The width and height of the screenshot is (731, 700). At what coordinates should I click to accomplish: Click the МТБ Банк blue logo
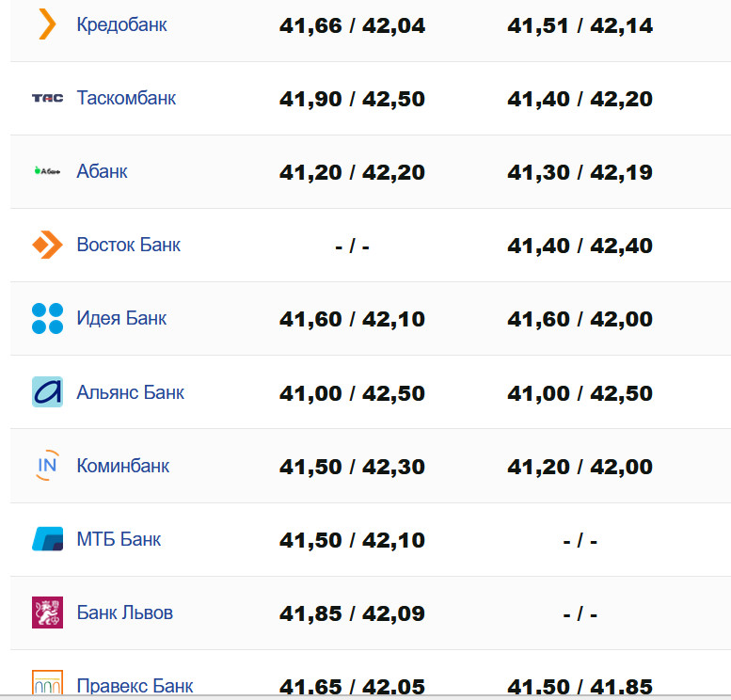(x=47, y=539)
